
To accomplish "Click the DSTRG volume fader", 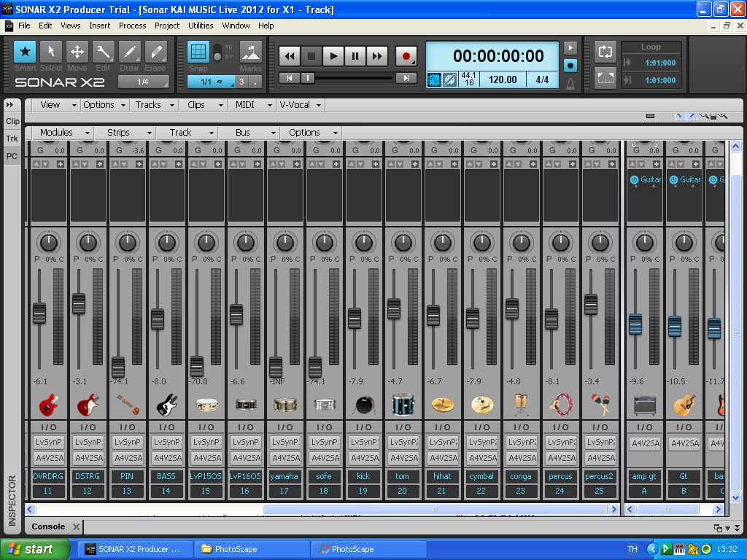I will [79, 304].
